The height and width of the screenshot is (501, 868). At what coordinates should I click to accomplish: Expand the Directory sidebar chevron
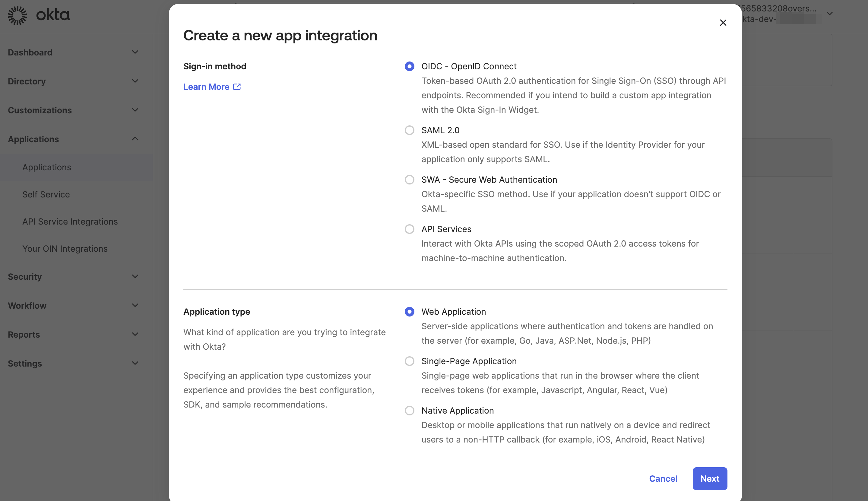click(x=135, y=81)
